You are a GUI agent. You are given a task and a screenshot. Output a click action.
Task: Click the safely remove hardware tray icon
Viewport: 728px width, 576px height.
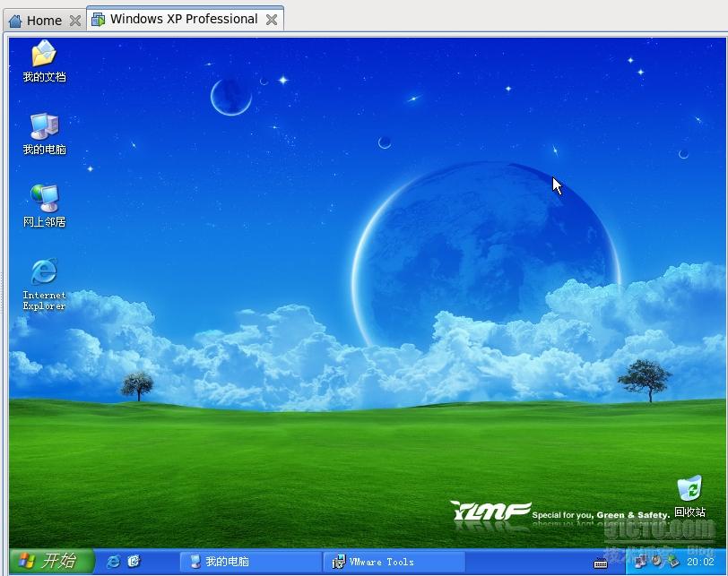(x=672, y=562)
